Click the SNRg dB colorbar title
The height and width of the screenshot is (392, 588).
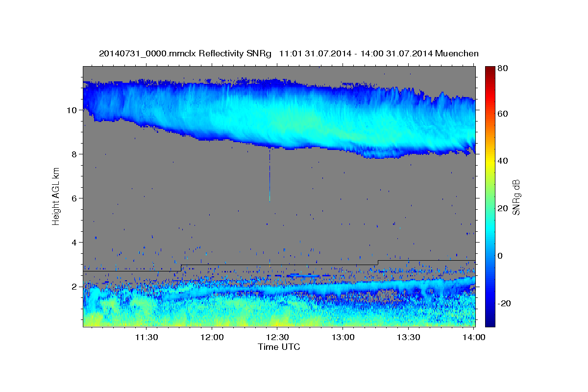point(516,196)
